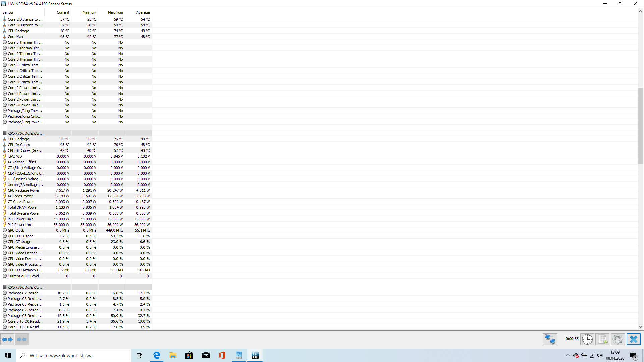Select the CPU IA Cores row

pyautogui.click(x=77, y=145)
